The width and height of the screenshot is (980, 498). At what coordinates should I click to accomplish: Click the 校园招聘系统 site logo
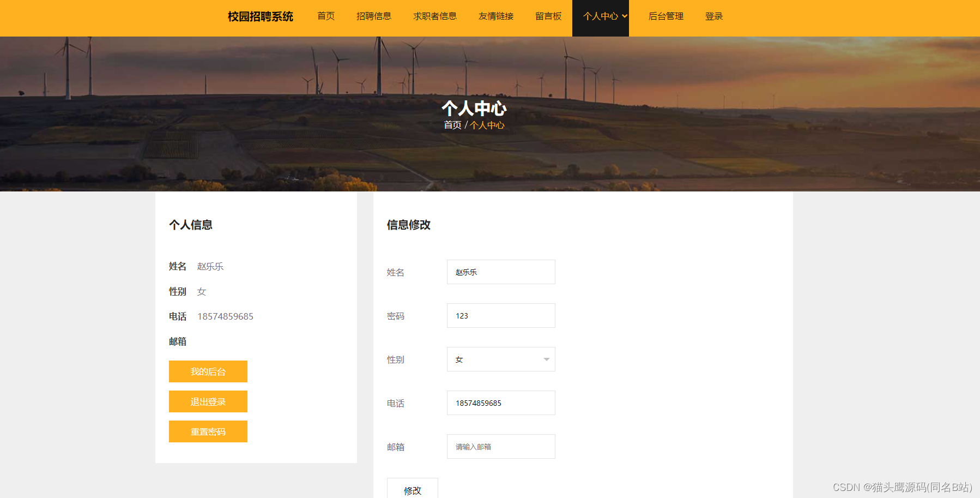260,16
